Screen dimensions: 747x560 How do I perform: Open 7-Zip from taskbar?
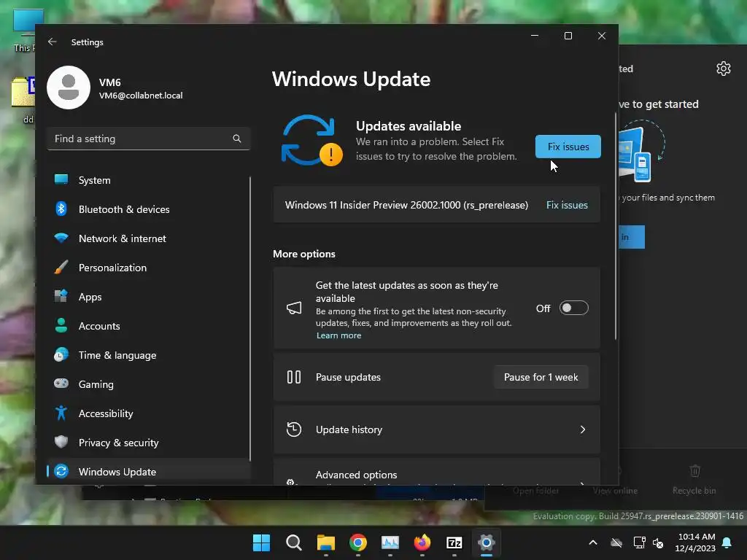(454, 542)
